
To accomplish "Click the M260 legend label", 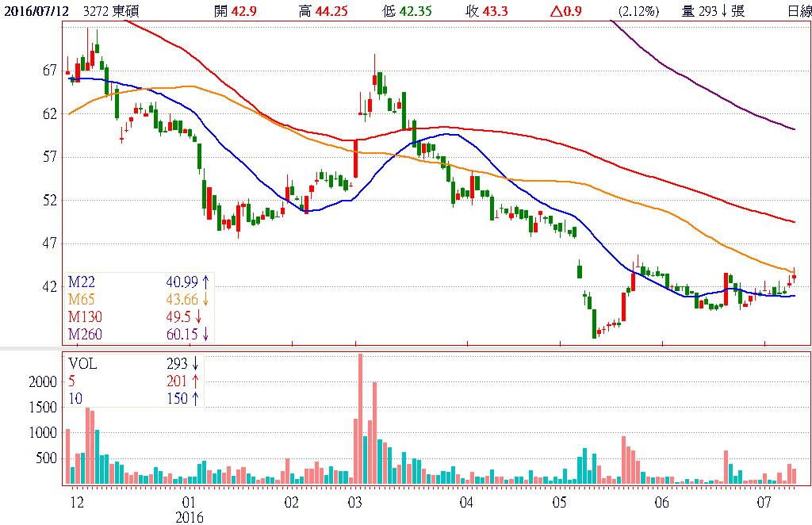I will [x=85, y=334].
